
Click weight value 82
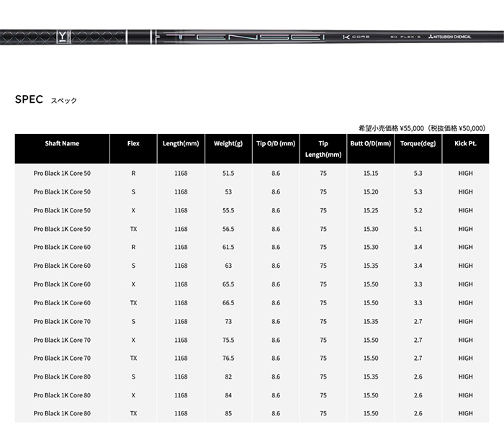228,376
